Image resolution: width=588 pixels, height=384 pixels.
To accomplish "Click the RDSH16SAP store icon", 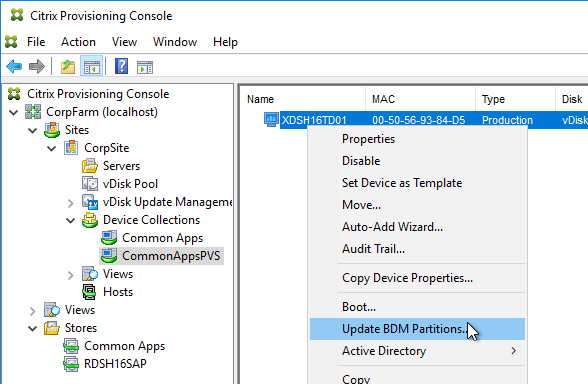I will [71, 364].
